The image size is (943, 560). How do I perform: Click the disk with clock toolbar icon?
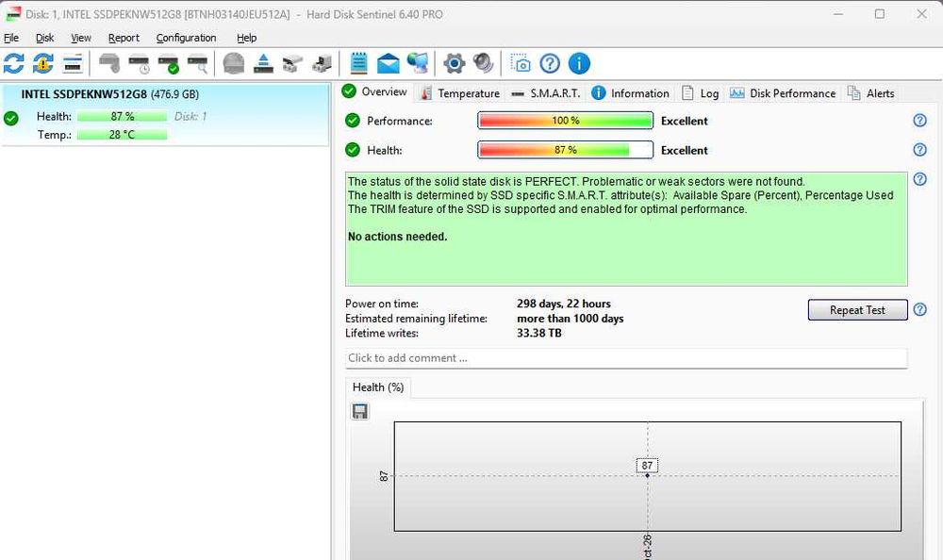[139, 63]
